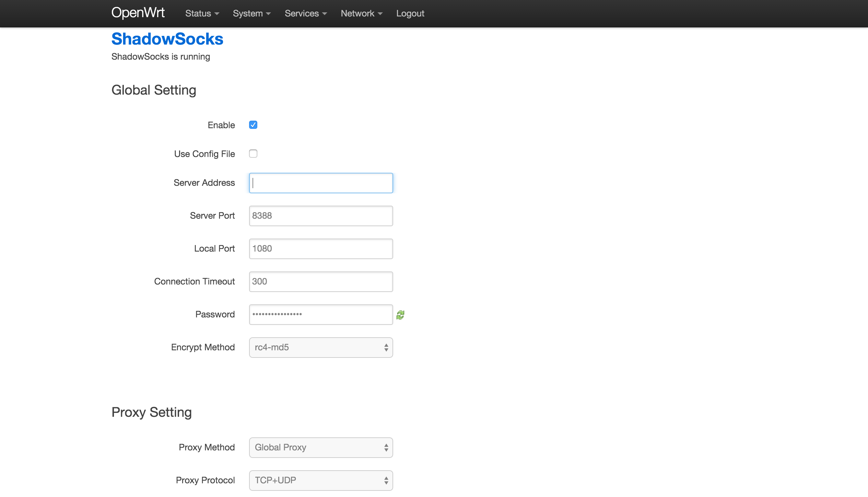Click the Password field
The height and width of the screenshot is (497, 868).
(x=321, y=315)
